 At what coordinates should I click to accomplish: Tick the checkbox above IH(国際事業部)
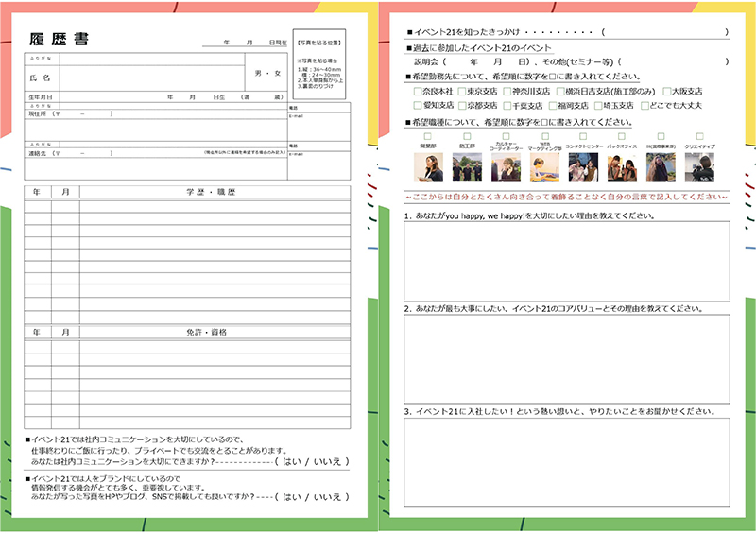661,136
